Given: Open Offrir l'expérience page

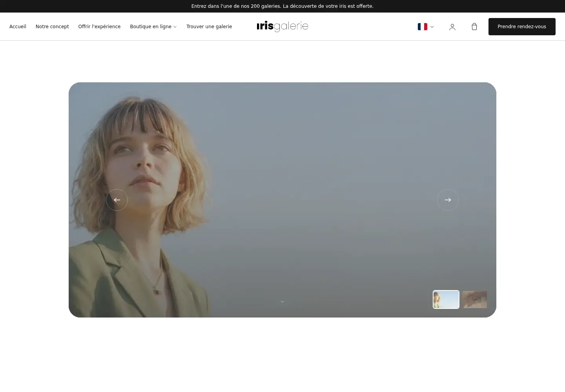Looking at the screenshot, I should point(99,27).
